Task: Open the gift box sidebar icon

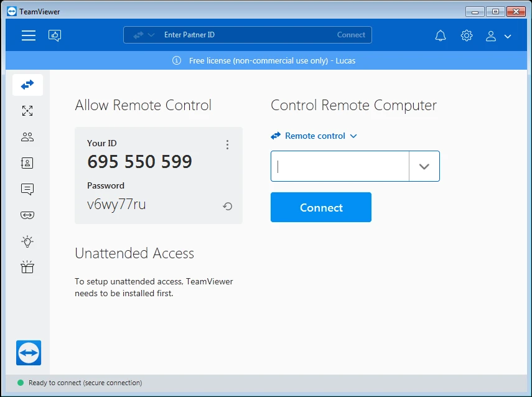Action: [x=27, y=267]
